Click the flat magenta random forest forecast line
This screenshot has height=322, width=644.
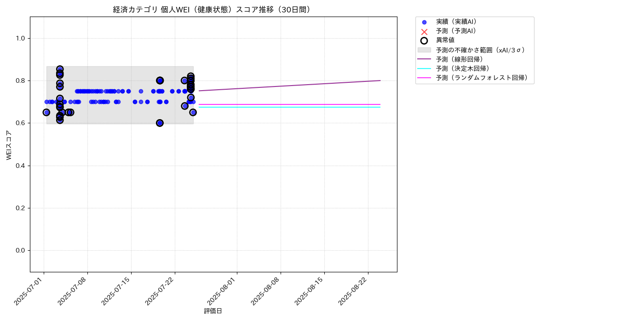290,104
